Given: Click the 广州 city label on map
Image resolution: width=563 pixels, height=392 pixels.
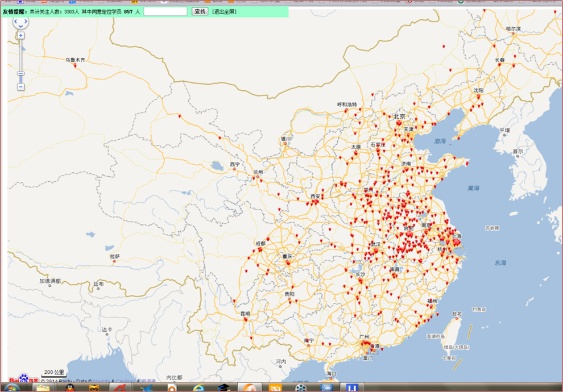Looking at the screenshot, I should coord(365,337).
